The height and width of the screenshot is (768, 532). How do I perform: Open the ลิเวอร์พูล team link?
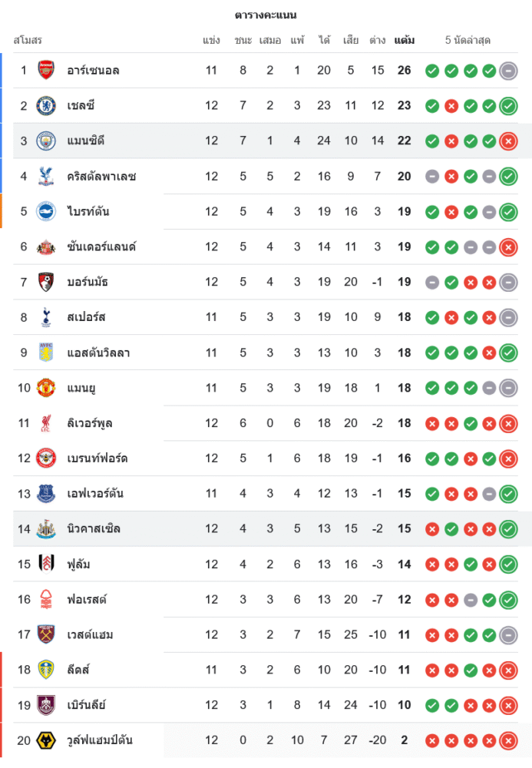point(90,423)
